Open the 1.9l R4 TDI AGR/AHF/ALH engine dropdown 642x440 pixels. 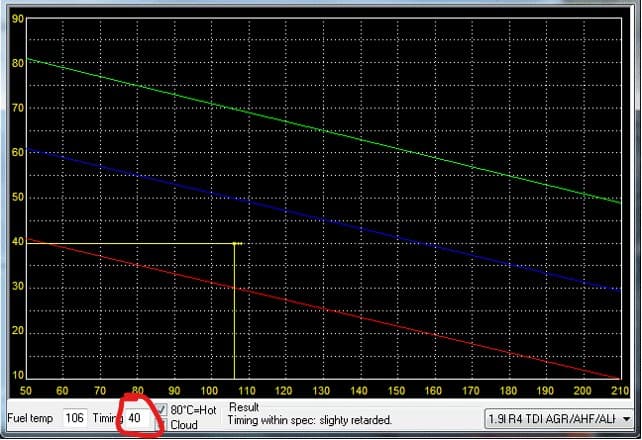click(558, 419)
